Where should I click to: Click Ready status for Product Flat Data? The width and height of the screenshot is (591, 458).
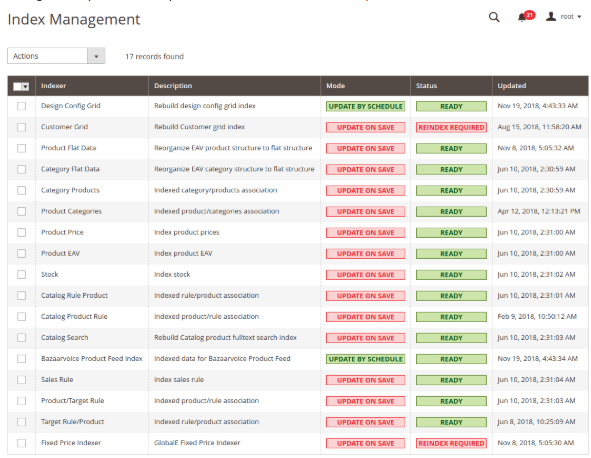[451, 149]
